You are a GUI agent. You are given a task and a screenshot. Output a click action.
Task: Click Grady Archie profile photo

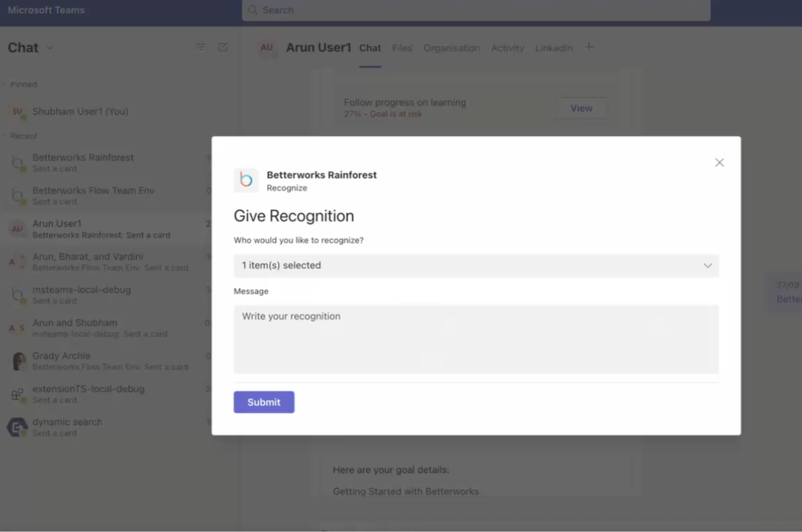(18, 361)
